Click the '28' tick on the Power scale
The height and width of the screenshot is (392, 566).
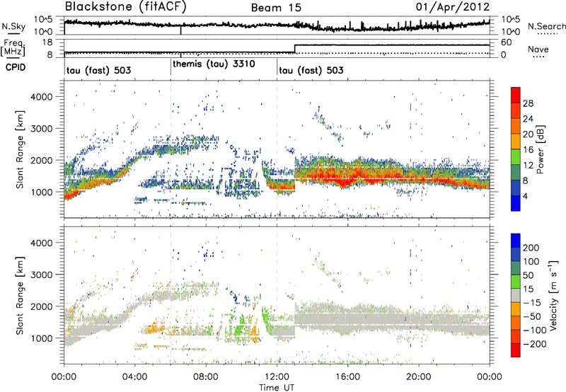click(x=528, y=103)
